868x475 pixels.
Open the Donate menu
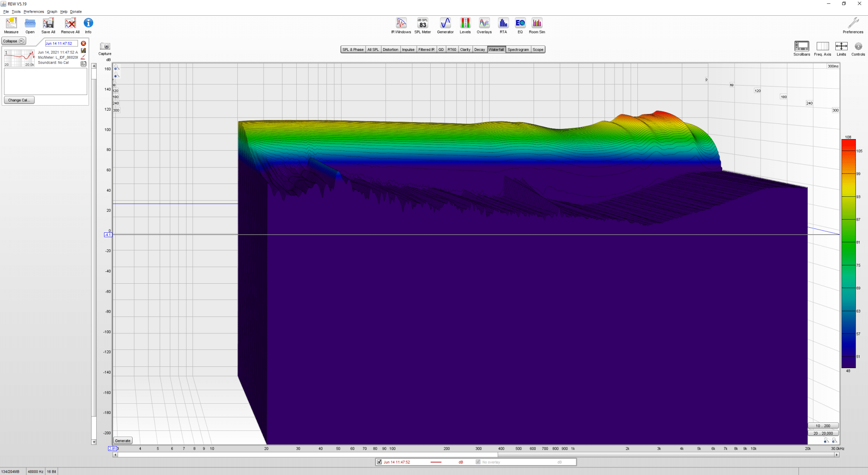pyautogui.click(x=76, y=11)
